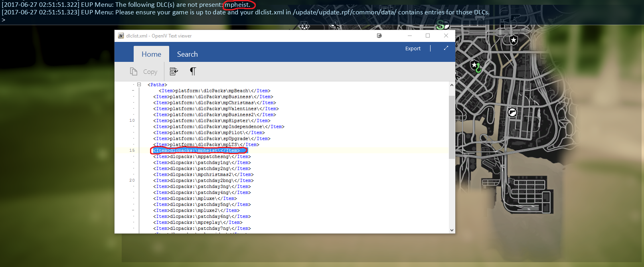Click line number 15 in the gutter
Image resolution: width=644 pixels, height=267 pixels.
tap(132, 150)
